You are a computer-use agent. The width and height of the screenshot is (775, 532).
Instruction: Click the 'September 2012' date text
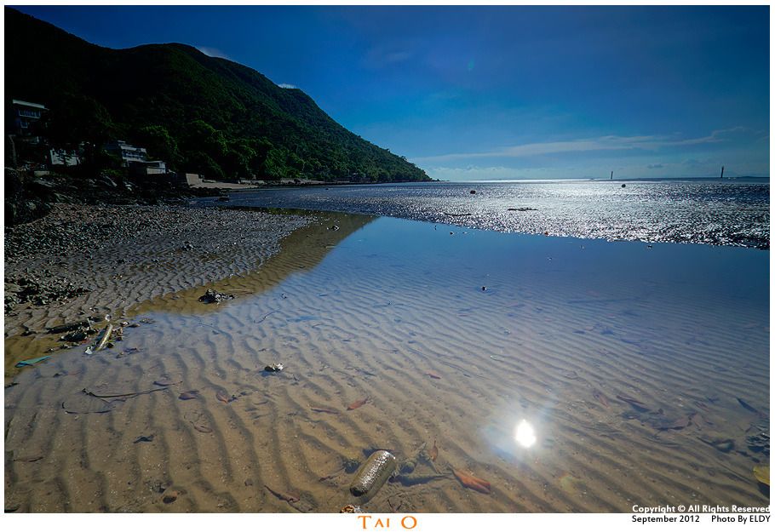(x=665, y=518)
